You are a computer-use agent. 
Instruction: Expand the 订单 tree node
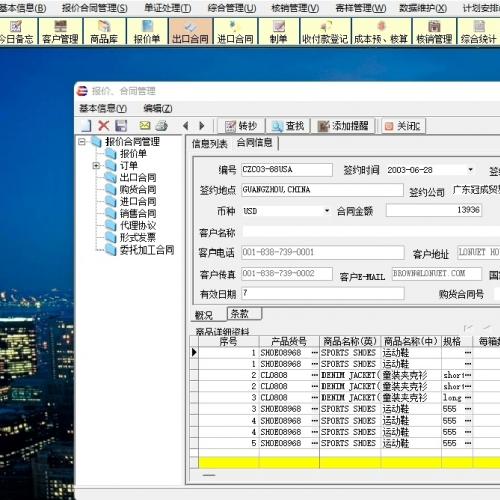[96, 165]
